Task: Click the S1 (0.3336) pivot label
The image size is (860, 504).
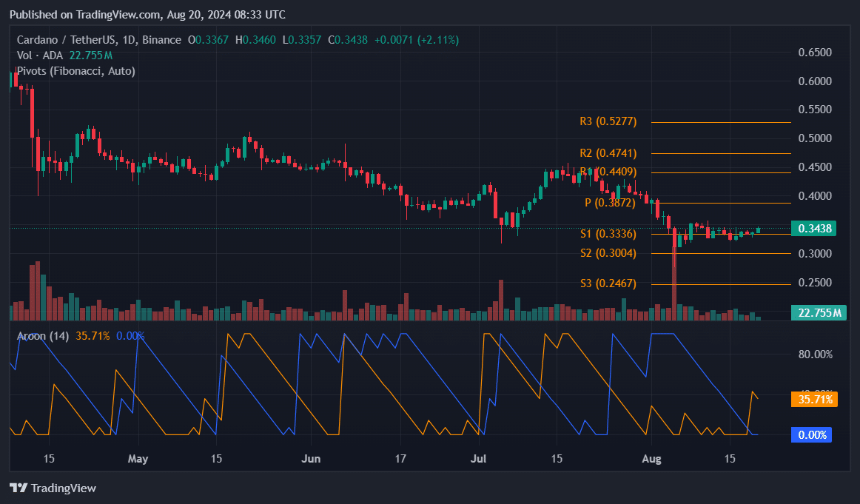Action: point(608,234)
